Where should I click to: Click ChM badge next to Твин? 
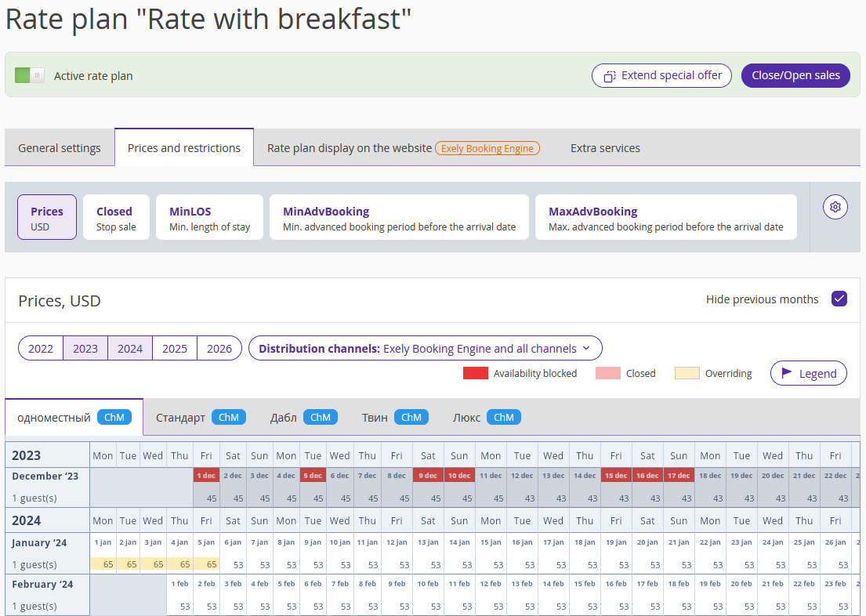[411, 417]
